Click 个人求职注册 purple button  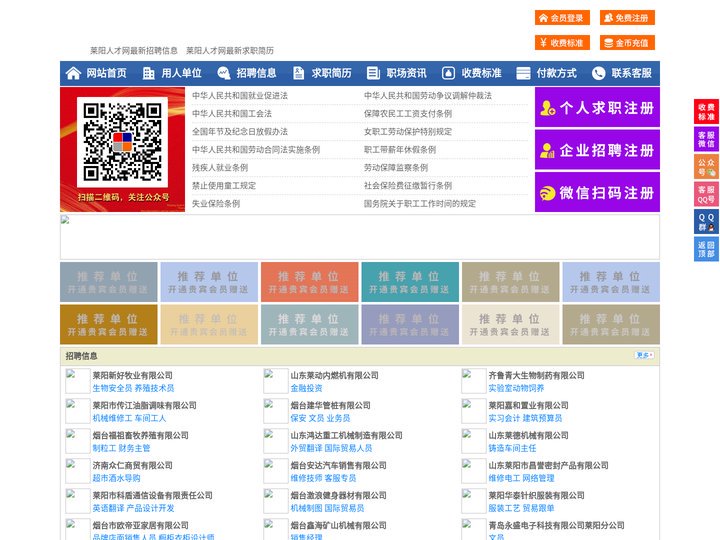597,107
